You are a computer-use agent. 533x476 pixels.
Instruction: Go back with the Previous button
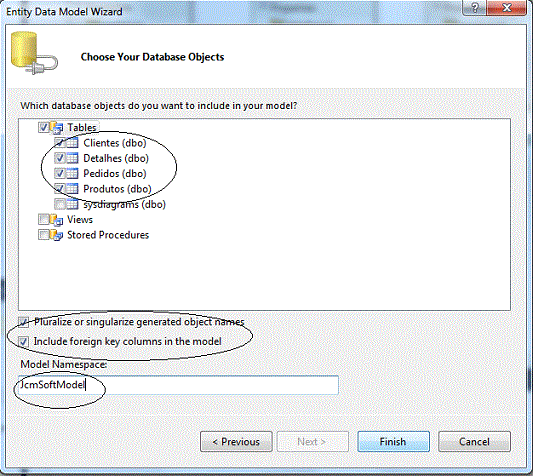pos(236,442)
